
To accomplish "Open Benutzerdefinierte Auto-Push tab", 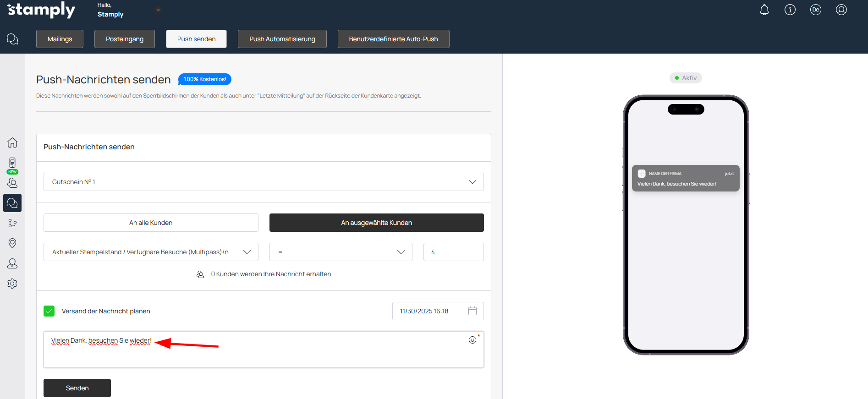I will pos(393,39).
